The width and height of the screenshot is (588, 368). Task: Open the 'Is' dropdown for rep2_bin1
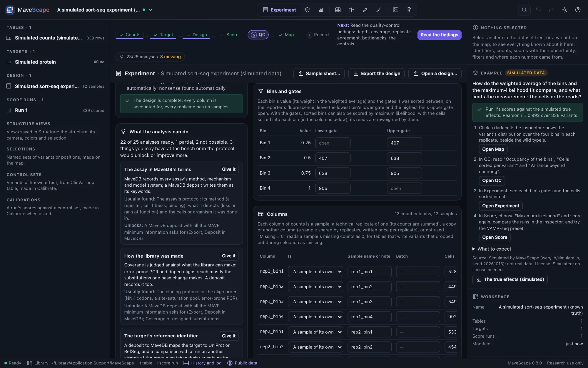point(316,332)
